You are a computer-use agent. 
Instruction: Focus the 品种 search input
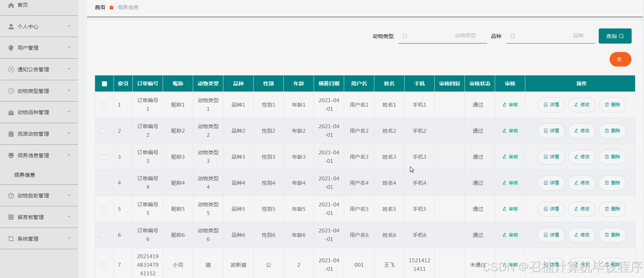550,36
